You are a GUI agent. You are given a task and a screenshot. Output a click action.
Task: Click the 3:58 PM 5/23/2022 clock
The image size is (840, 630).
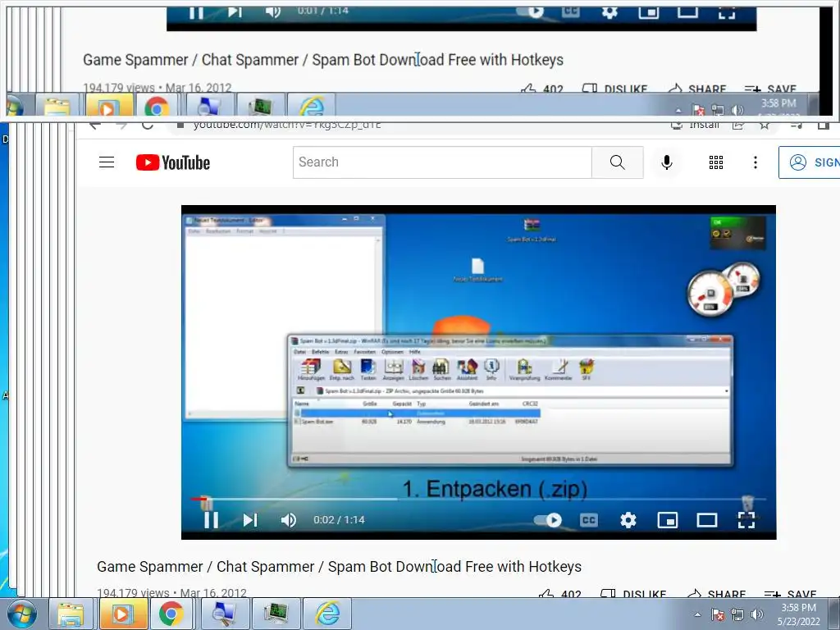[x=798, y=614]
